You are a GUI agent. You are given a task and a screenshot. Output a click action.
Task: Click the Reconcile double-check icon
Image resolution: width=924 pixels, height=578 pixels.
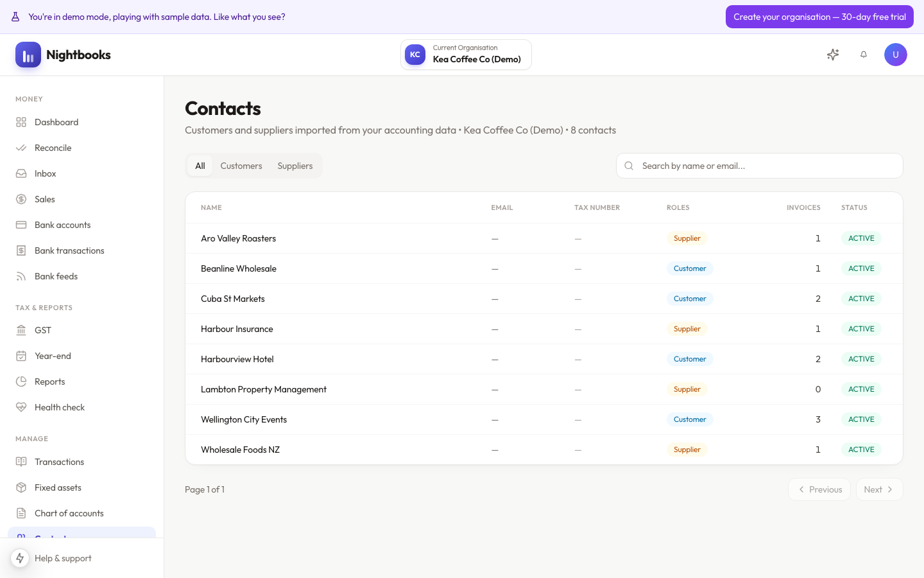click(x=21, y=148)
